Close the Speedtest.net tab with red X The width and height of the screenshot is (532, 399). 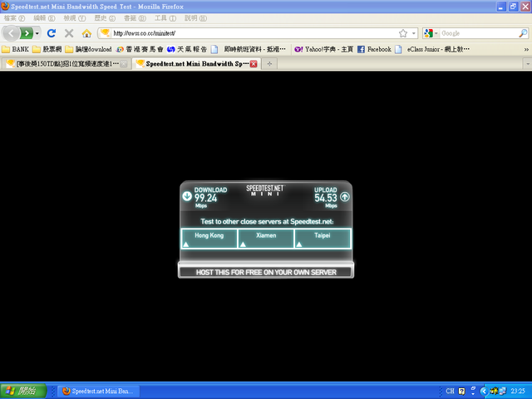point(254,64)
